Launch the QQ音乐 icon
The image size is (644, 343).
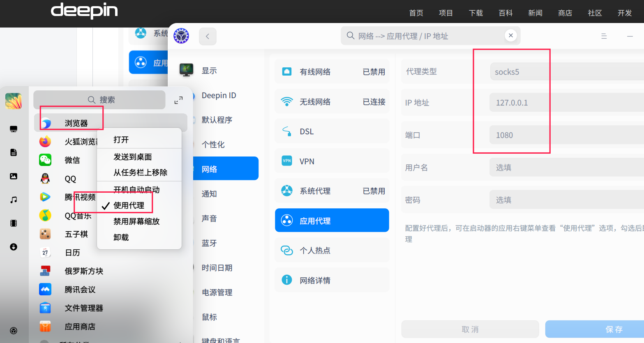coord(45,215)
